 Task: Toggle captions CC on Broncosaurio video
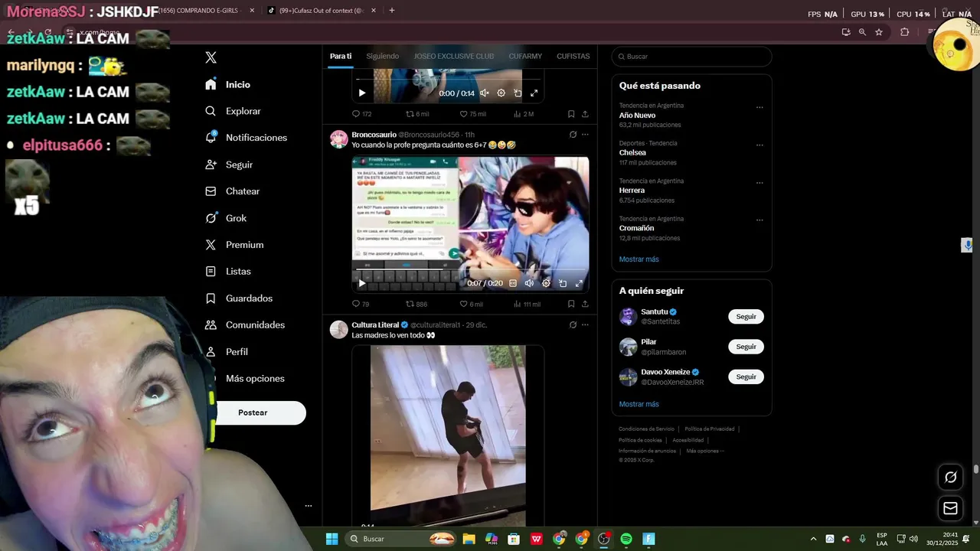(513, 283)
